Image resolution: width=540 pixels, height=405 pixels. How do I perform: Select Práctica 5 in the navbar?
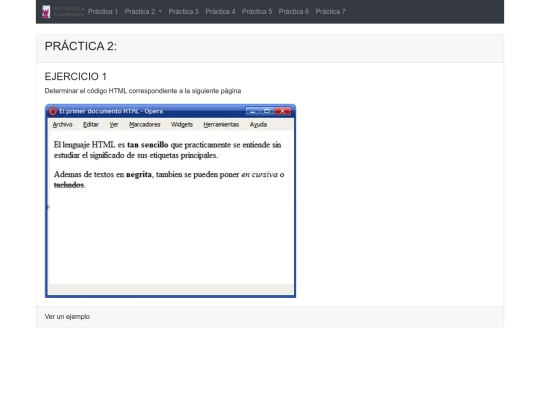click(257, 12)
